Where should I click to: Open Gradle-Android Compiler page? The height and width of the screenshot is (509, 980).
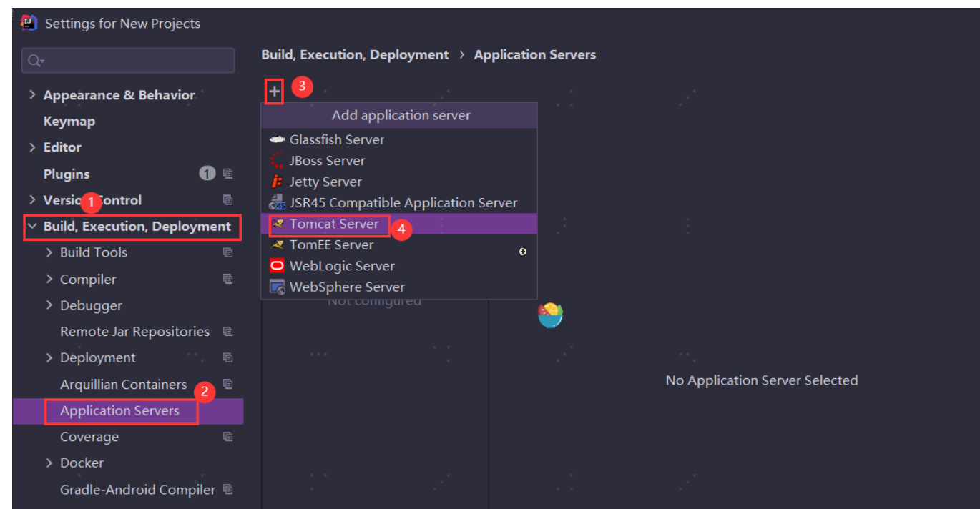tap(137, 490)
